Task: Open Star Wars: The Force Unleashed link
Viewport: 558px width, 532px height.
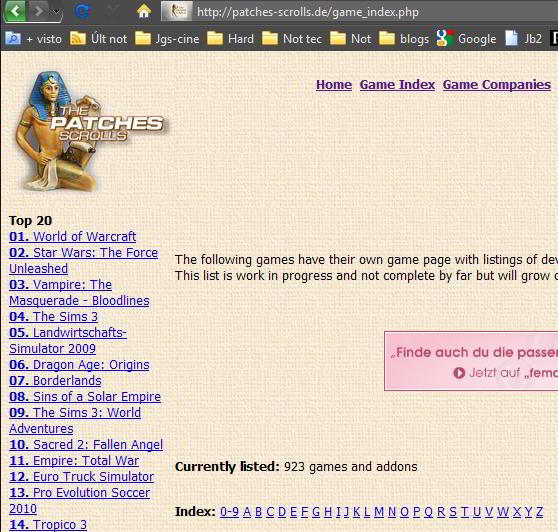Action: [x=83, y=260]
